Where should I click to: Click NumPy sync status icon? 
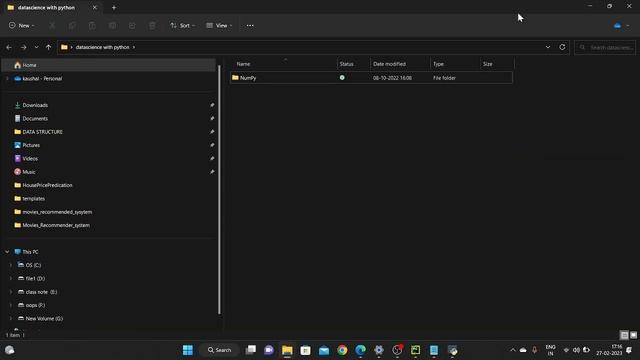[x=342, y=78]
